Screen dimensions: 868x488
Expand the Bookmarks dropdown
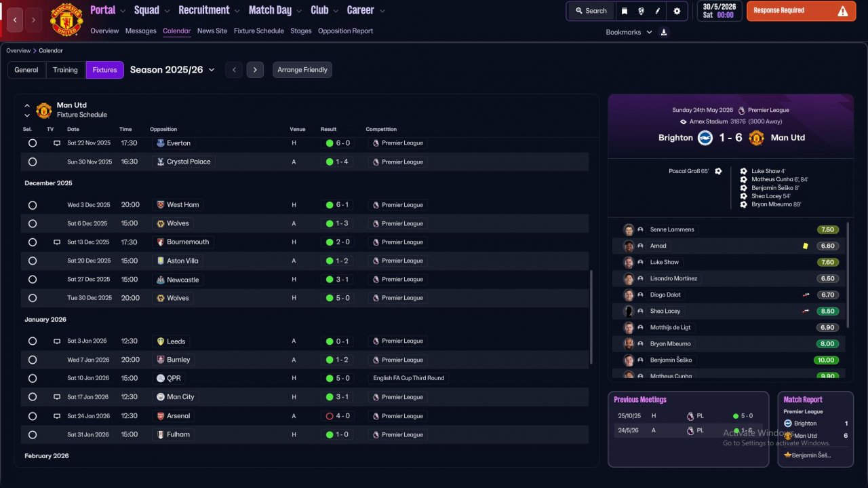pos(629,32)
